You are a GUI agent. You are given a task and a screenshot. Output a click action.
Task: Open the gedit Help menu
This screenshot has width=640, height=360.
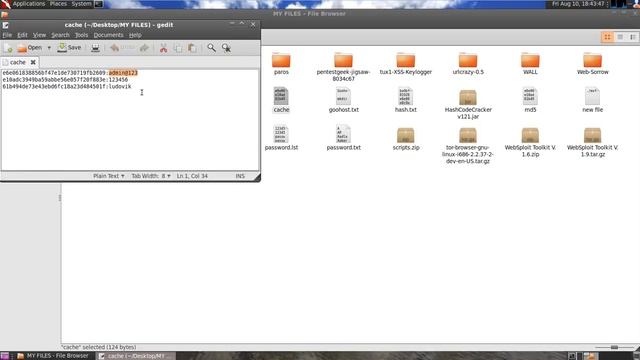[135, 35]
